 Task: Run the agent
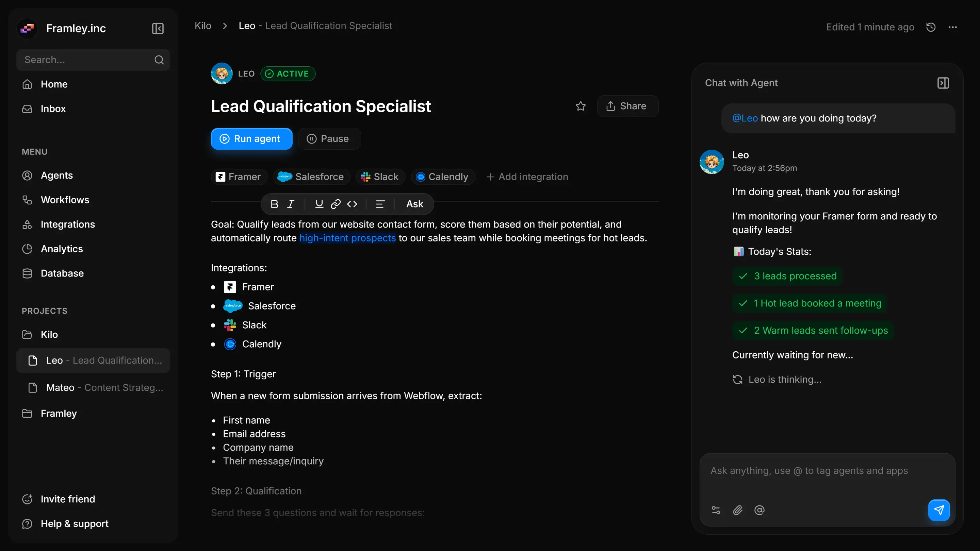click(x=251, y=138)
